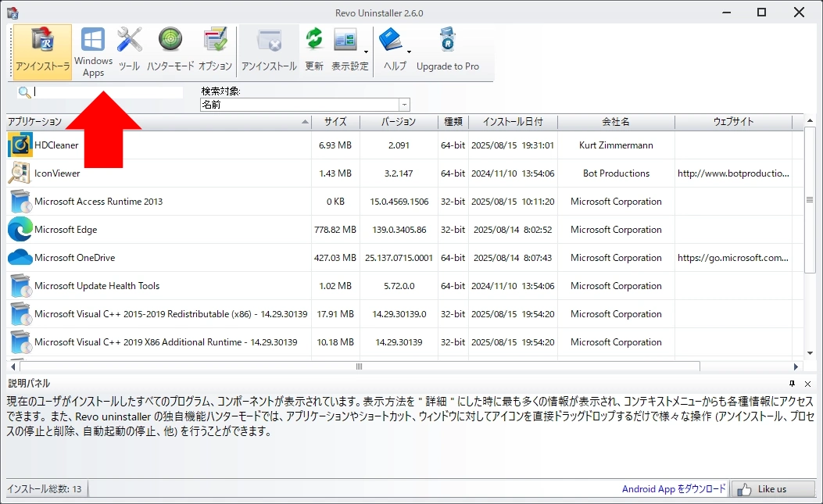Select Visual C++ 2015-2019 Redistributable icon

pos(20,314)
